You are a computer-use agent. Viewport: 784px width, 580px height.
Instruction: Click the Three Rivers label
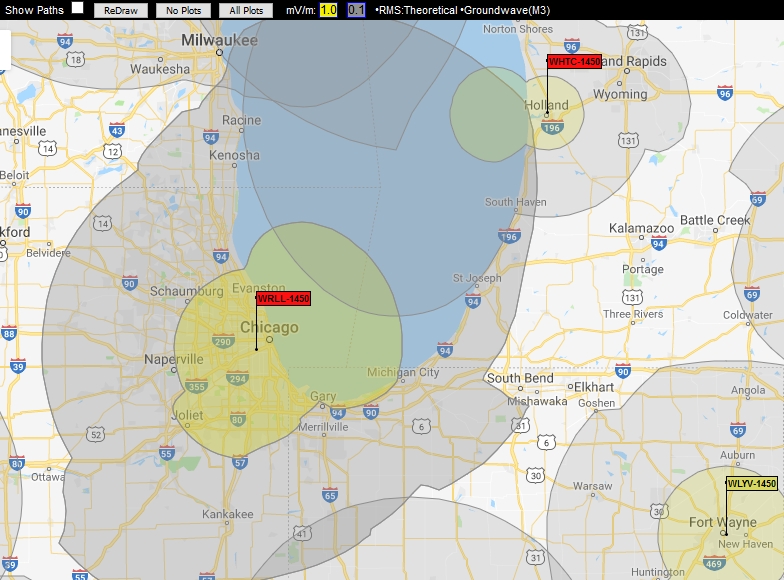tap(633, 314)
